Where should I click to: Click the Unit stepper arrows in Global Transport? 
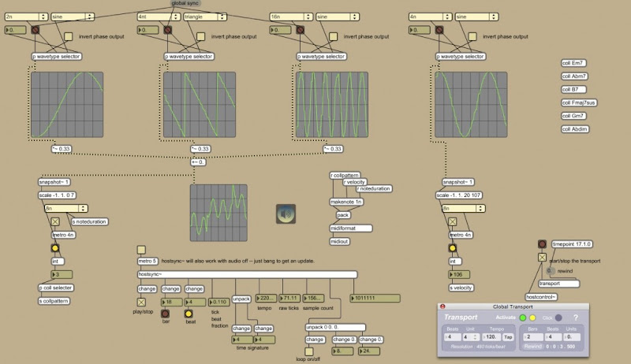coord(476,337)
